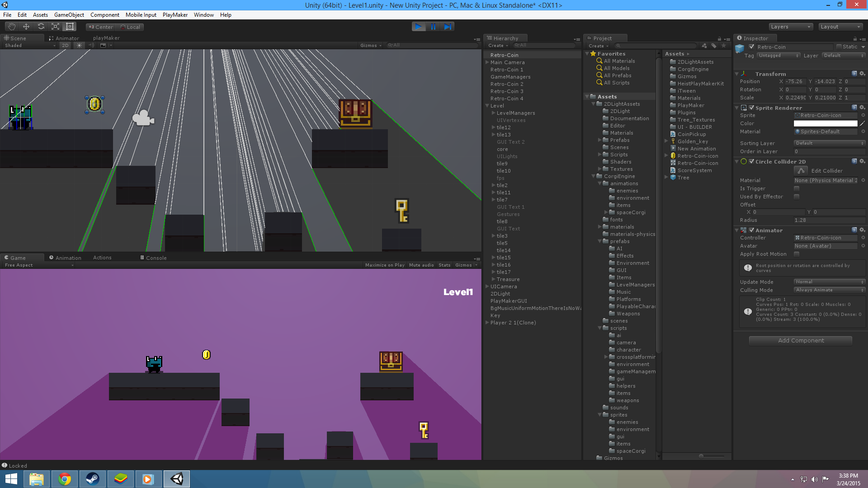Screen dimensions: 868x488
Task: Toggle scene lighting sun icon
Action: [80, 45]
